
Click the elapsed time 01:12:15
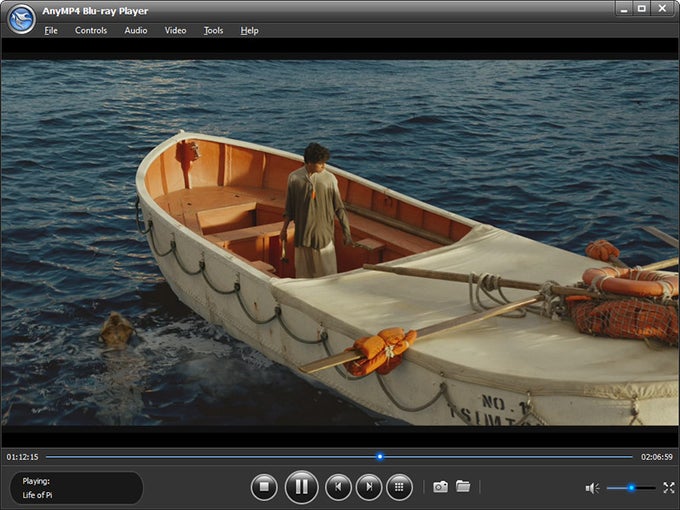pyautogui.click(x=22, y=457)
